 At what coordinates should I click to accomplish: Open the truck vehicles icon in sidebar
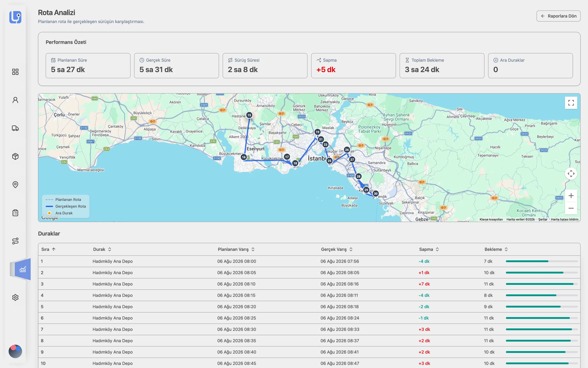click(x=15, y=128)
